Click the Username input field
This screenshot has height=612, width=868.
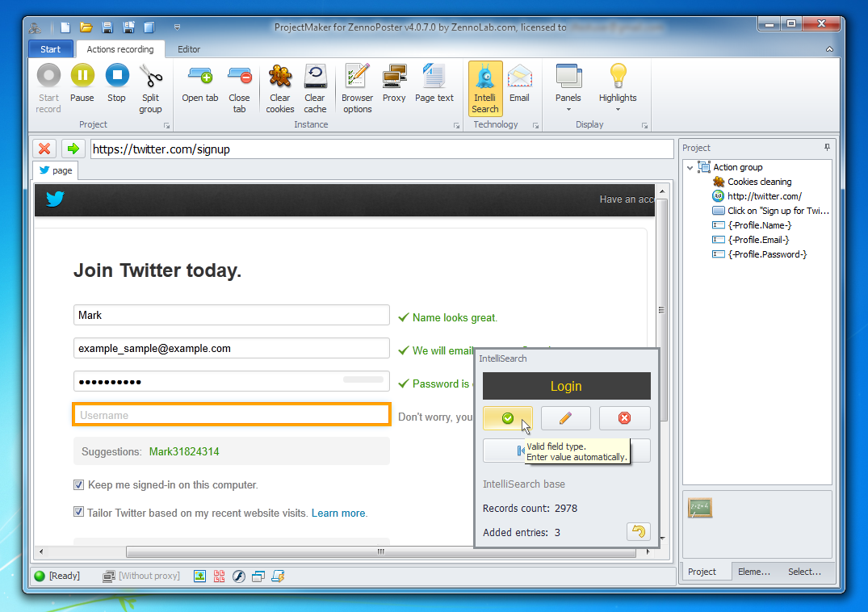click(232, 414)
